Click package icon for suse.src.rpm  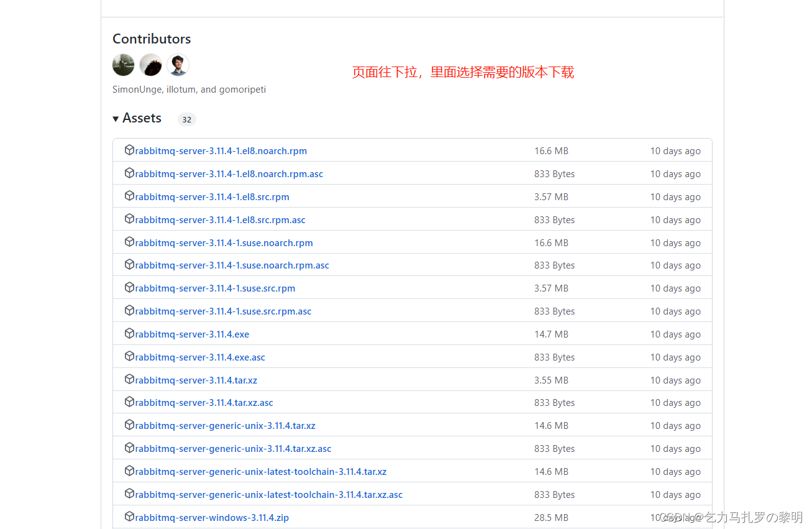129,287
